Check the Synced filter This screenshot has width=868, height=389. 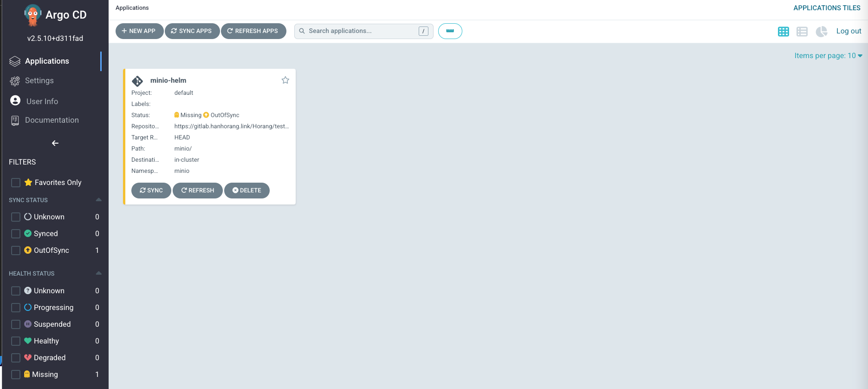tap(16, 234)
